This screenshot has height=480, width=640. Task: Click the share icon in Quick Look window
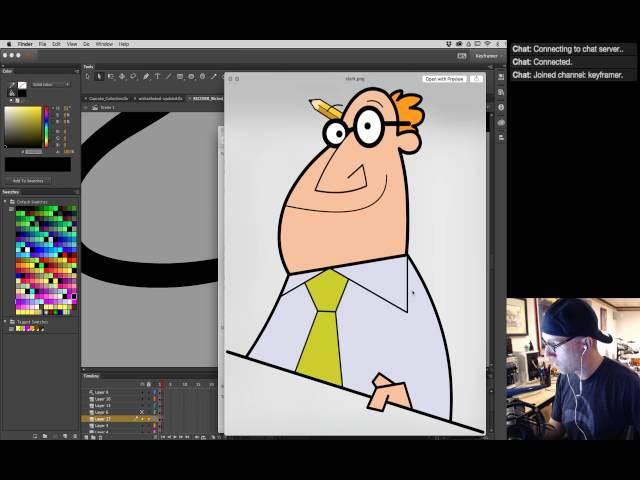[476, 79]
